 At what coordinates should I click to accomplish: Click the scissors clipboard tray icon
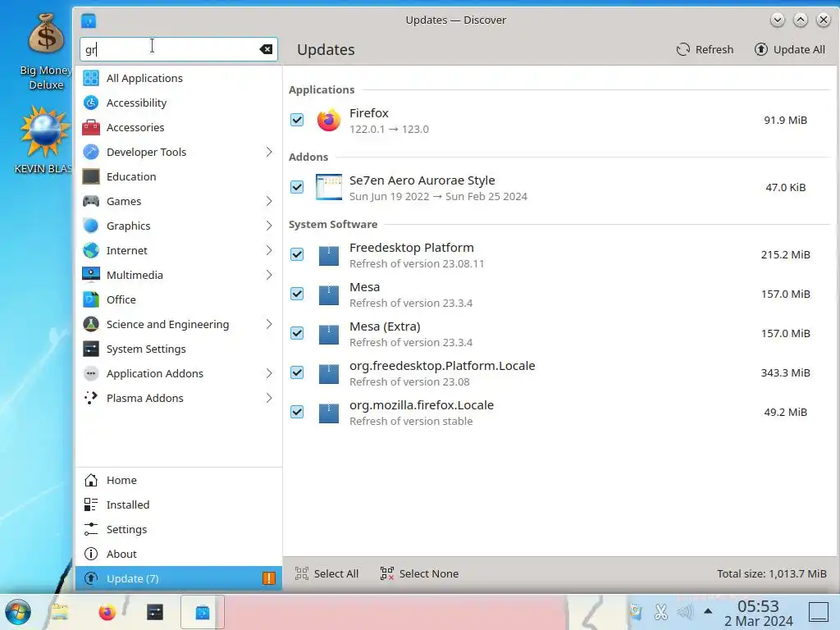pos(661,612)
